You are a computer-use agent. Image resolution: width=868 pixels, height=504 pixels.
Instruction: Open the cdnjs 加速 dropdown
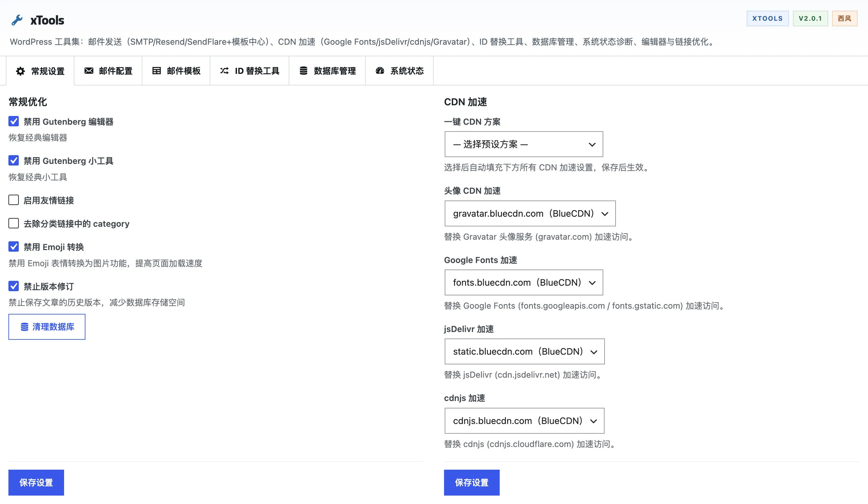[524, 420]
